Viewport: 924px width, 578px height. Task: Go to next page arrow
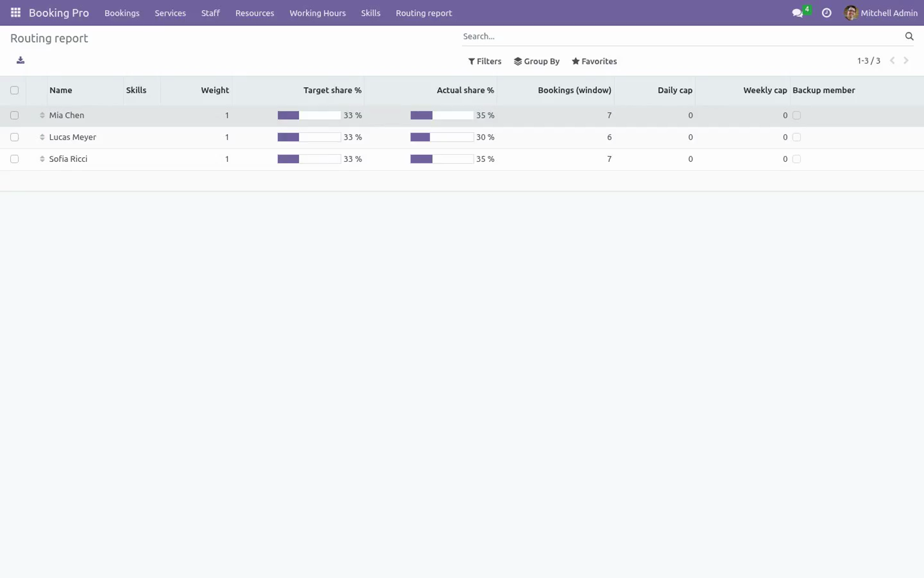pos(906,61)
